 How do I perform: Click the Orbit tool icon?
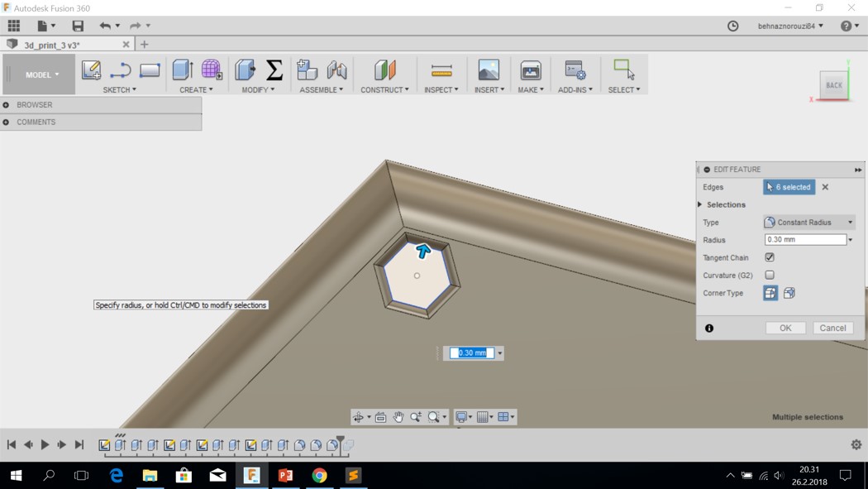coord(358,417)
